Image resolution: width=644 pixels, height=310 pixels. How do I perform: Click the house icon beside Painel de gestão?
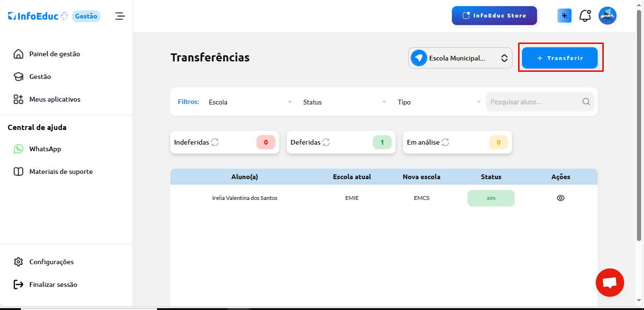(x=18, y=54)
